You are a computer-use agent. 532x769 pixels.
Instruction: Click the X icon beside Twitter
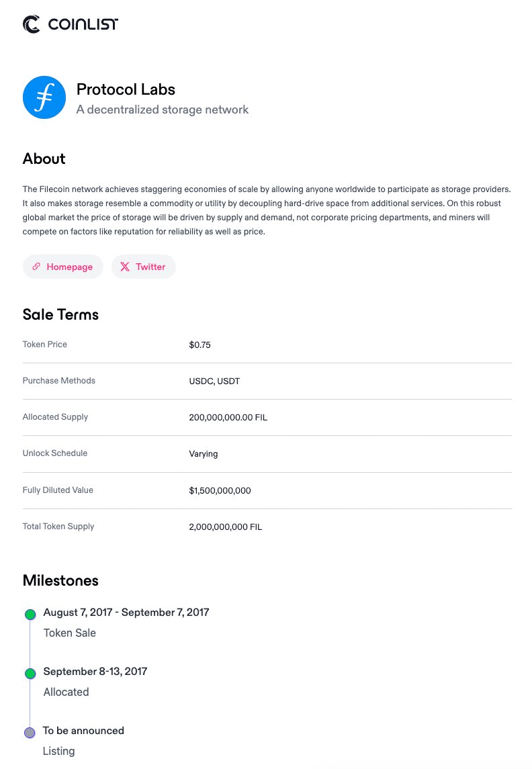[125, 267]
